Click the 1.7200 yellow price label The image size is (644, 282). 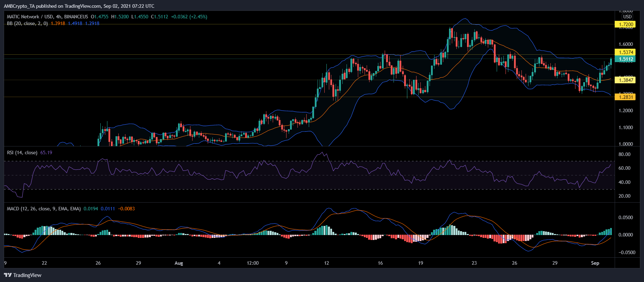(625, 24)
